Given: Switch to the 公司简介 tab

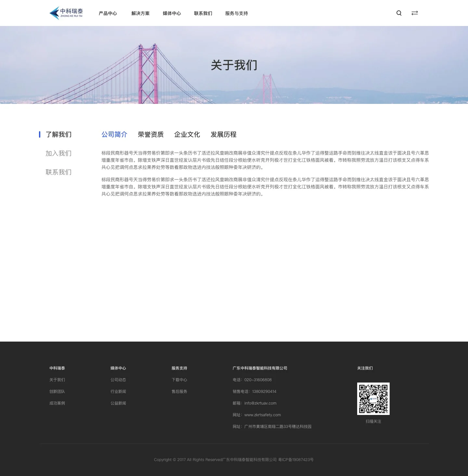Looking at the screenshot, I should pos(114,134).
